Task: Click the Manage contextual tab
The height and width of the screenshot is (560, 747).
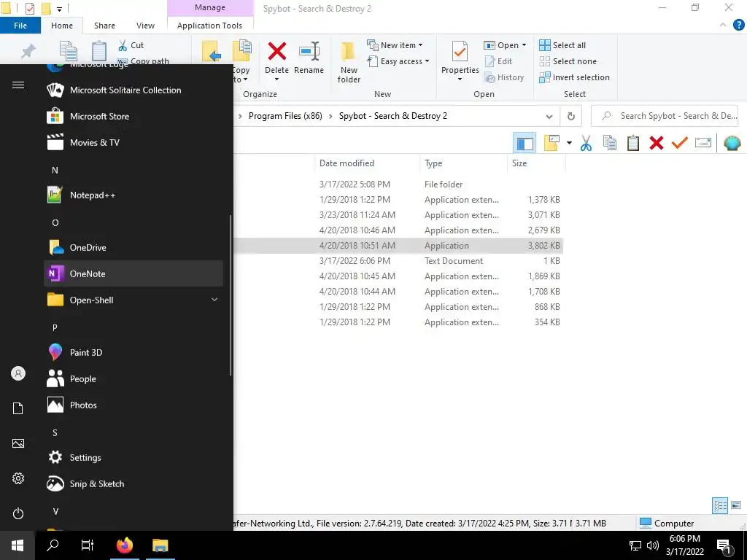Action: (x=209, y=7)
